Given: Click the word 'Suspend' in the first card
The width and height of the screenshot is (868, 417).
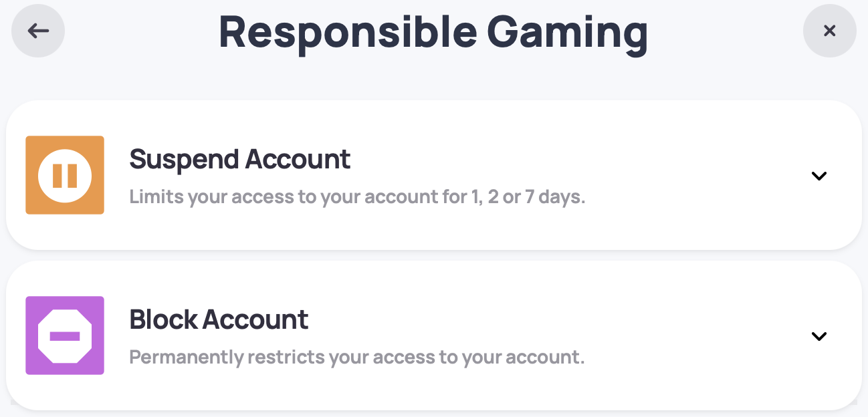Looking at the screenshot, I should (184, 159).
